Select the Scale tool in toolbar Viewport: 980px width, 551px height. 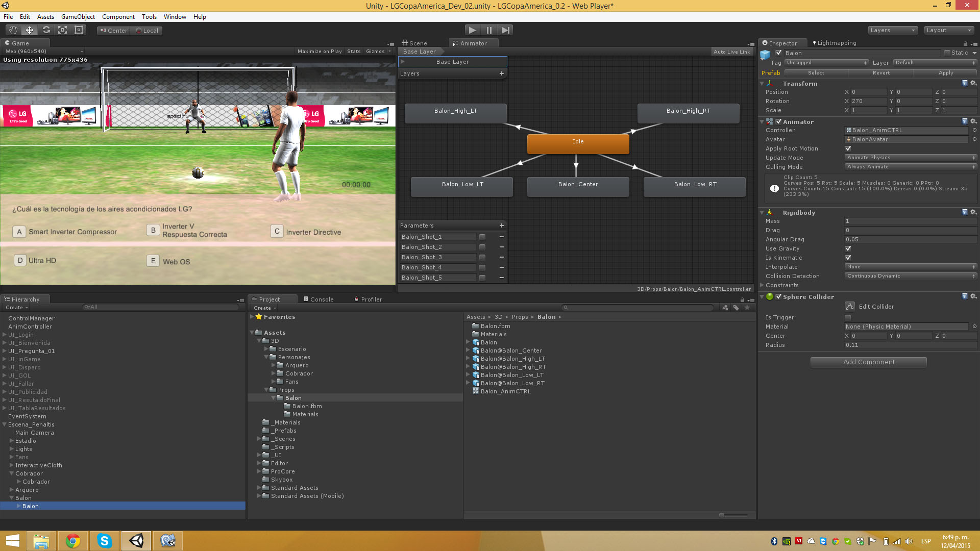(x=62, y=30)
